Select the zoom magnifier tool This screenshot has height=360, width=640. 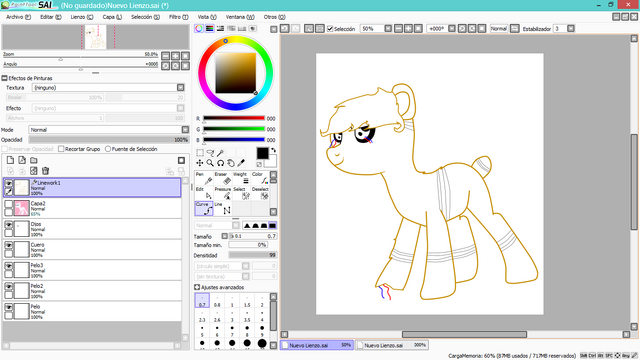(x=210, y=163)
